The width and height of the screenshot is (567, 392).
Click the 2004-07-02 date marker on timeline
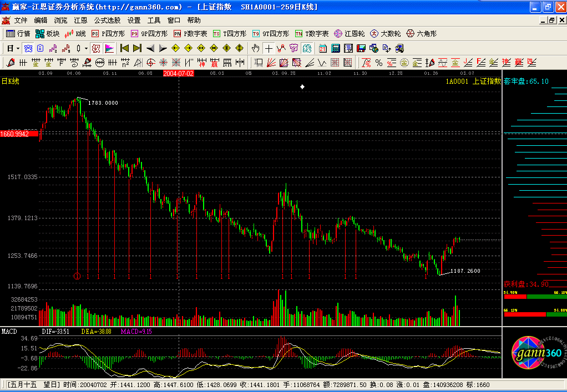point(178,73)
